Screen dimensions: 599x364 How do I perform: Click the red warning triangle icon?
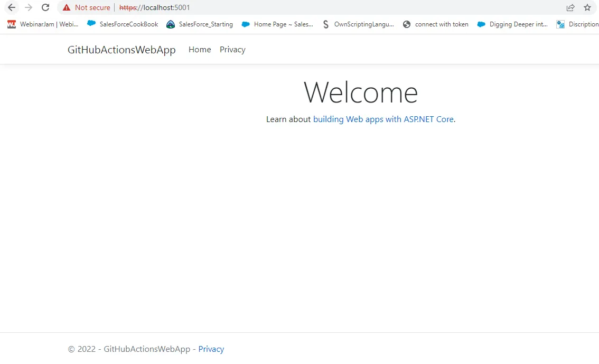click(x=65, y=7)
